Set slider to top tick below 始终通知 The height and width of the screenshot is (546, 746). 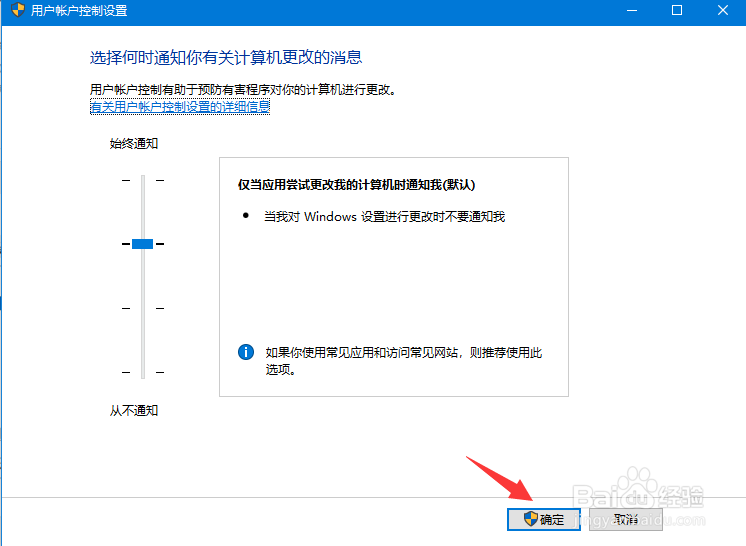(x=143, y=180)
